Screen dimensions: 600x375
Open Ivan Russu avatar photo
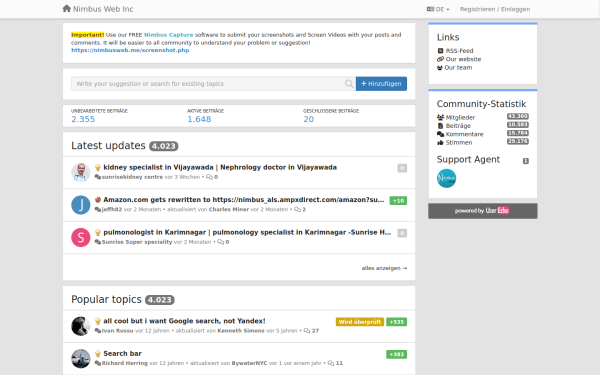(81, 326)
